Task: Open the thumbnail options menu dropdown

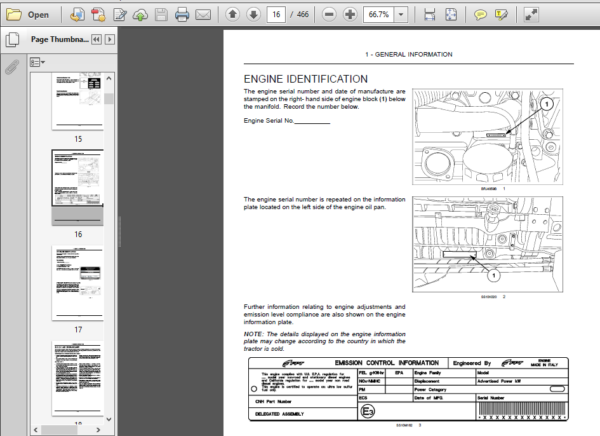Action: click(x=37, y=62)
